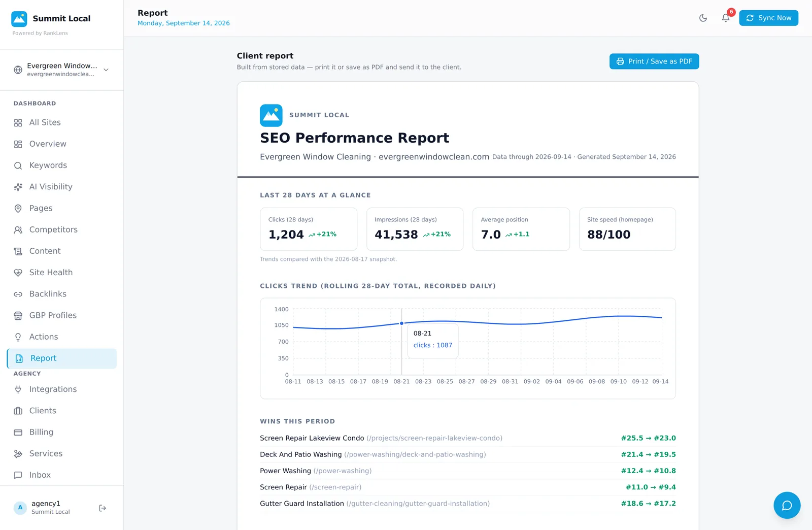Click the Clicks (28 days) card
The width and height of the screenshot is (812, 530).
(x=309, y=229)
